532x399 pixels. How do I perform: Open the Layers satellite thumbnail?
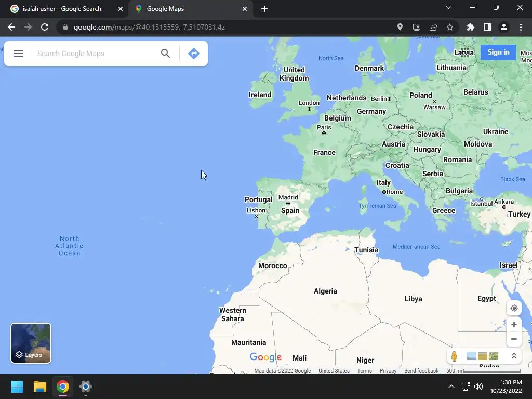(x=31, y=343)
